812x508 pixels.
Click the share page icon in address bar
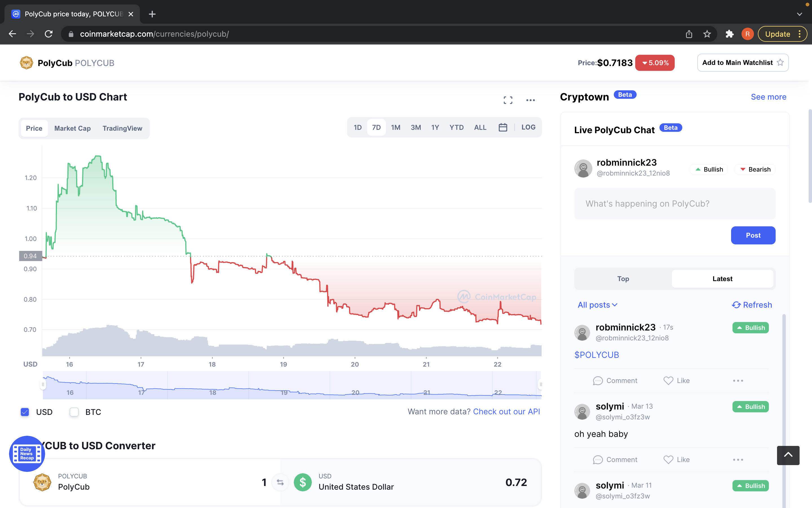tap(689, 34)
